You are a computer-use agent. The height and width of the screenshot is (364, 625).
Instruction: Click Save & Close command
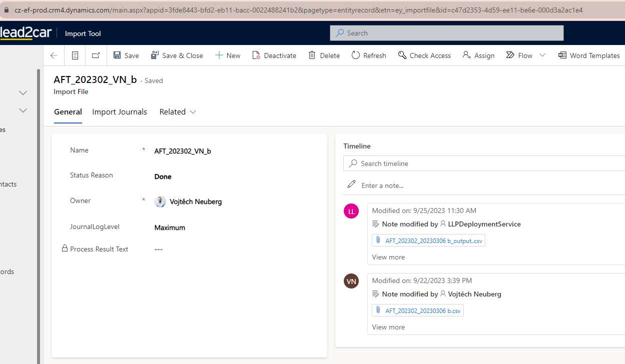[x=177, y=55]
